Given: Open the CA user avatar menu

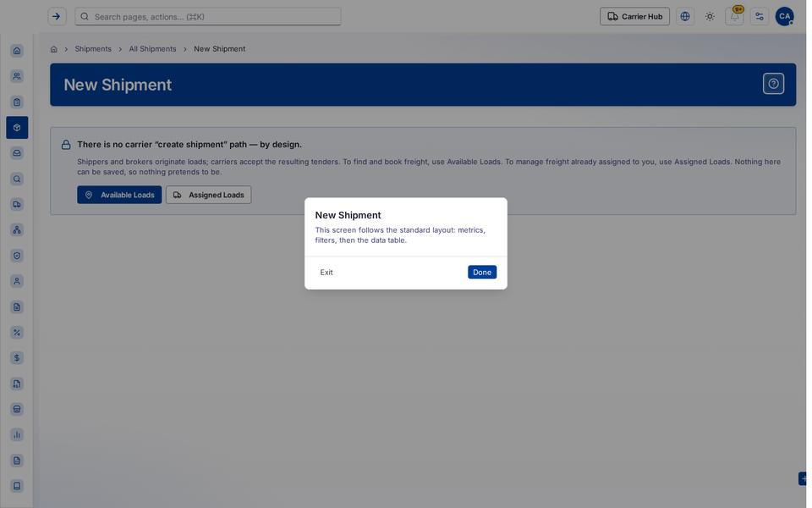Looking at the screenshot, I should [784, 17].
